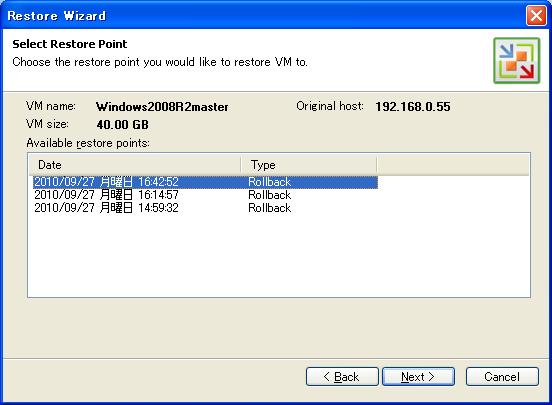Sort restore points by Date column header

click(135, 165)
